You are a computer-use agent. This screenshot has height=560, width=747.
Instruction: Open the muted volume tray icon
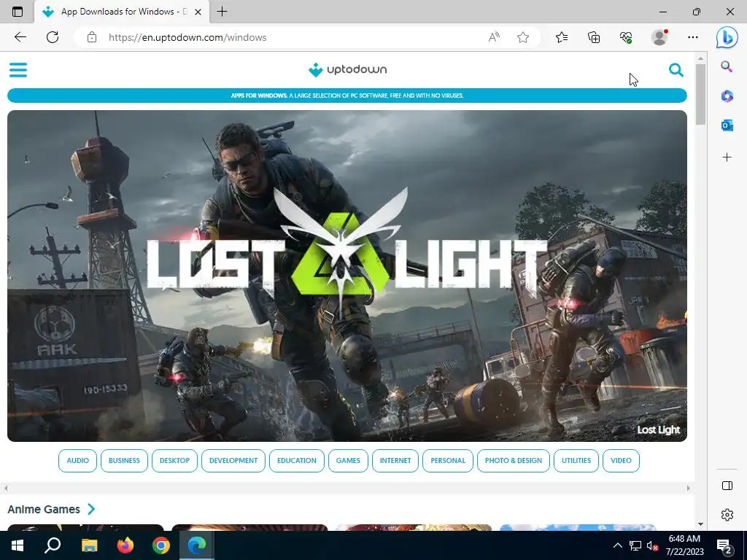click(x=653, y=545)
